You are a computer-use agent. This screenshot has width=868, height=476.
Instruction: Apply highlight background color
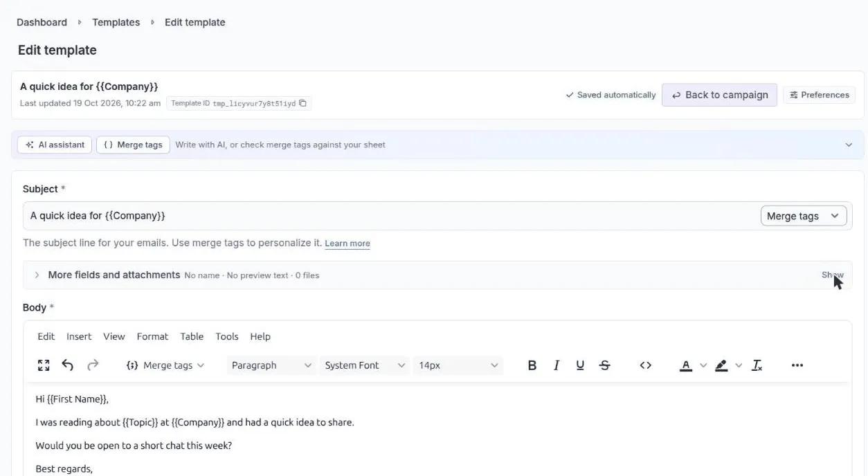721,365
